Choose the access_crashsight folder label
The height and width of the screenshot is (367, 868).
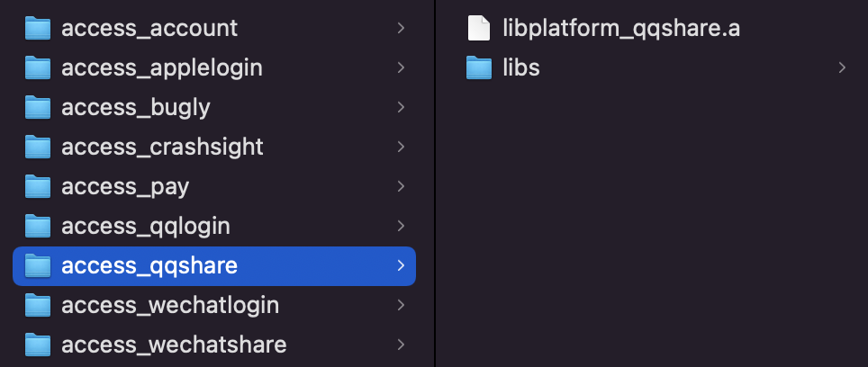click(x=162, y=147)
